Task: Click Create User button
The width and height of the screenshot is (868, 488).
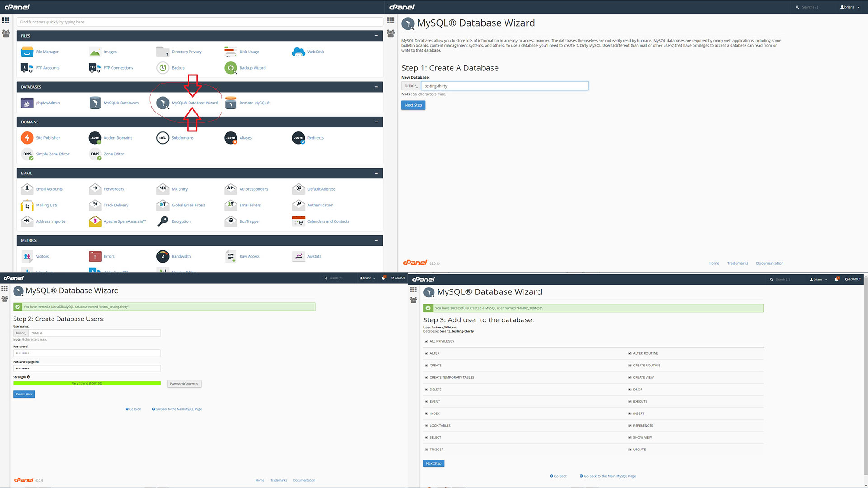Action: coord(24,394)
